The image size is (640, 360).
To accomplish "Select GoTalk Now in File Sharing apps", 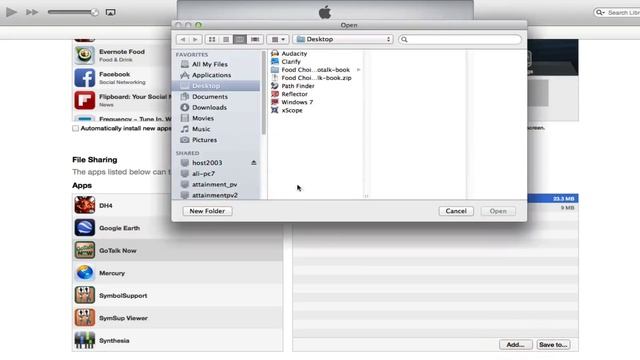I will (x=178, y=251).
